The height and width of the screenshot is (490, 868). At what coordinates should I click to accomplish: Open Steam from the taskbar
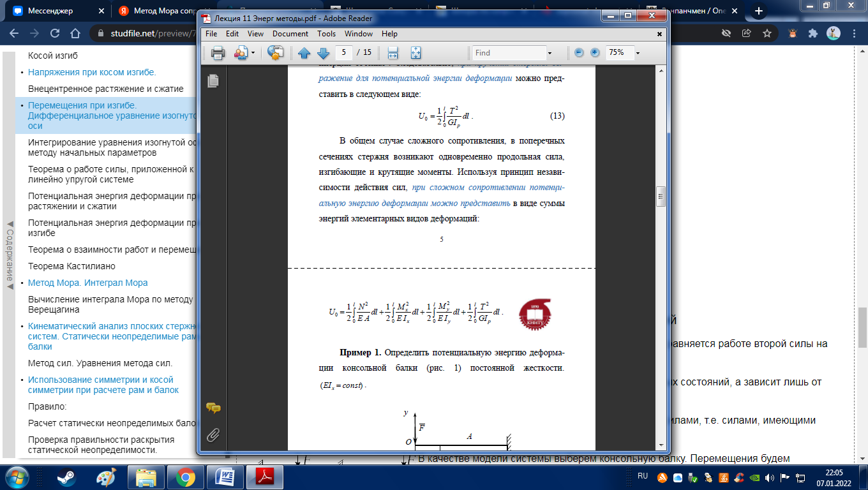(x=66, y=477)
